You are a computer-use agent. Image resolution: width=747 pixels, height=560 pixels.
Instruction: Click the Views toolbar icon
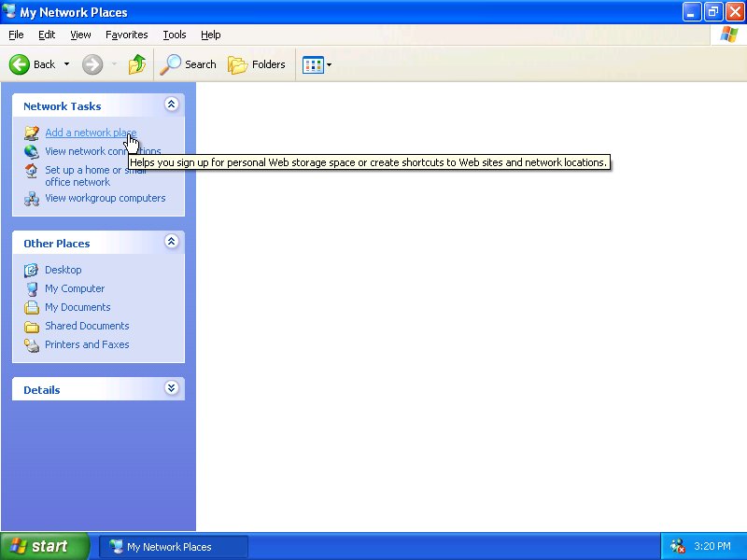pyautogui.click(x=313, y=64)
